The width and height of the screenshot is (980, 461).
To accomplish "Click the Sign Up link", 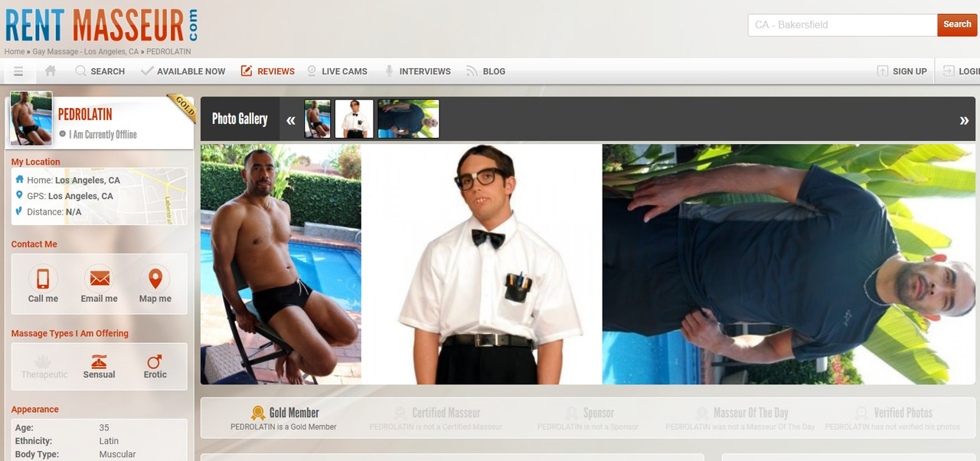I will (x=902, y=71).
